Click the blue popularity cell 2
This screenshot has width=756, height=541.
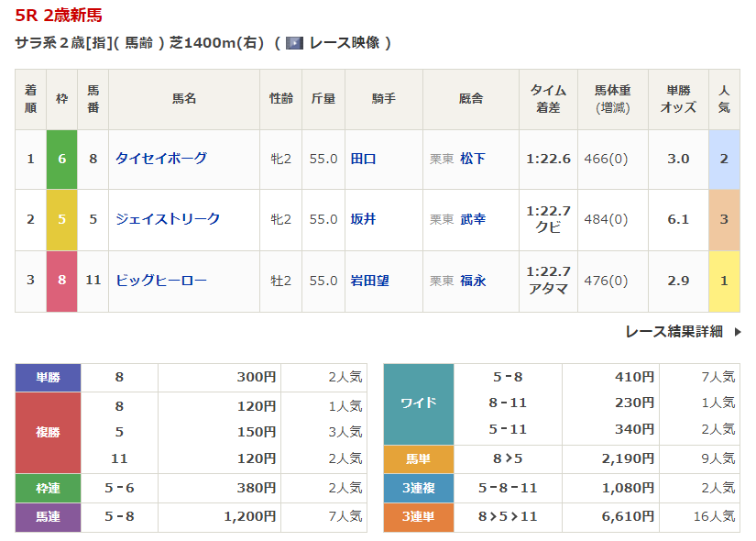click(x=724, y=160)
